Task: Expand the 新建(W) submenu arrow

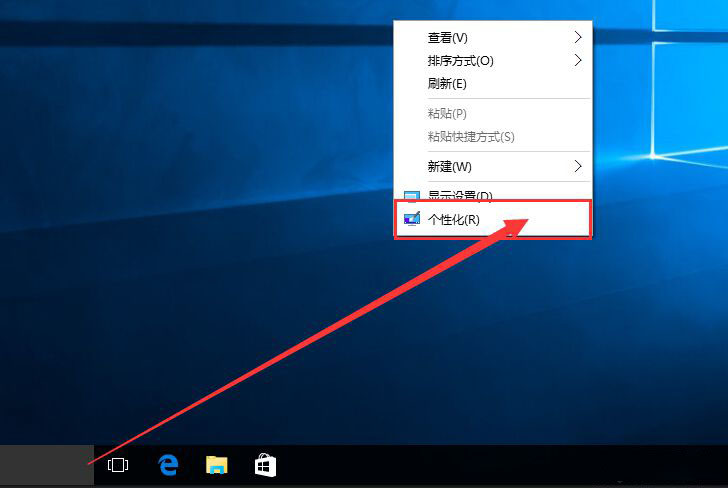Action: click(578, 166)
